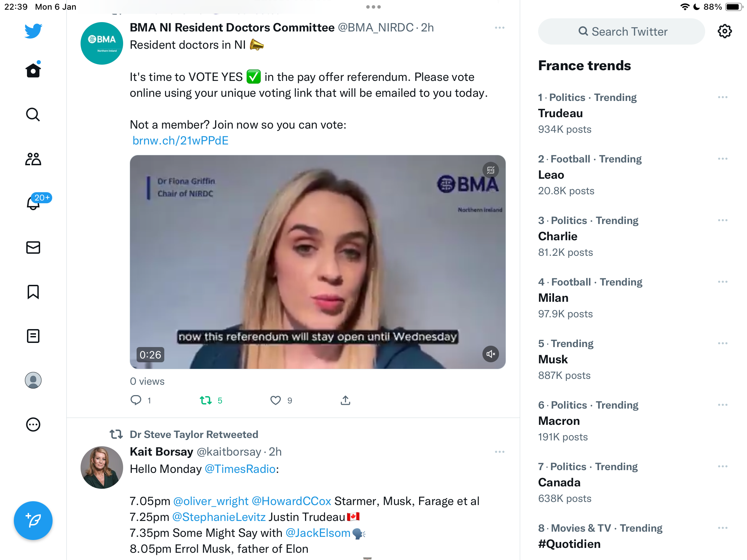Open Explore via sidebar magnifier icon

point(33,114)
